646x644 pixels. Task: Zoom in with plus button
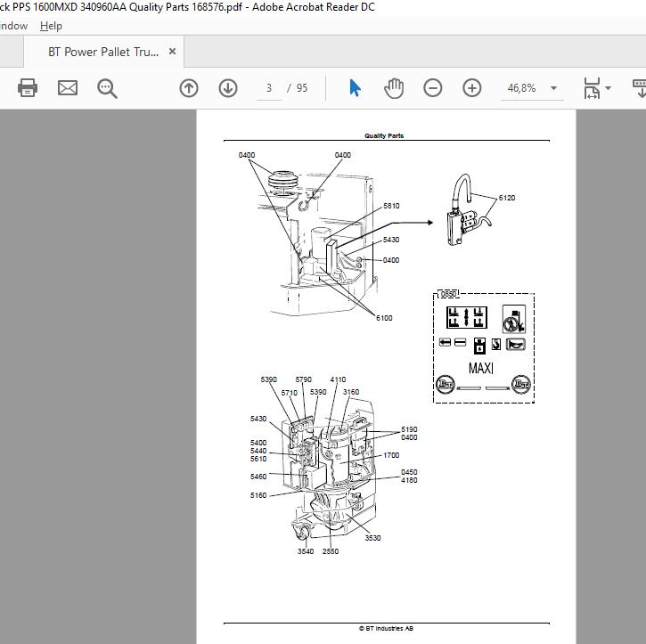tap(471, 88)
